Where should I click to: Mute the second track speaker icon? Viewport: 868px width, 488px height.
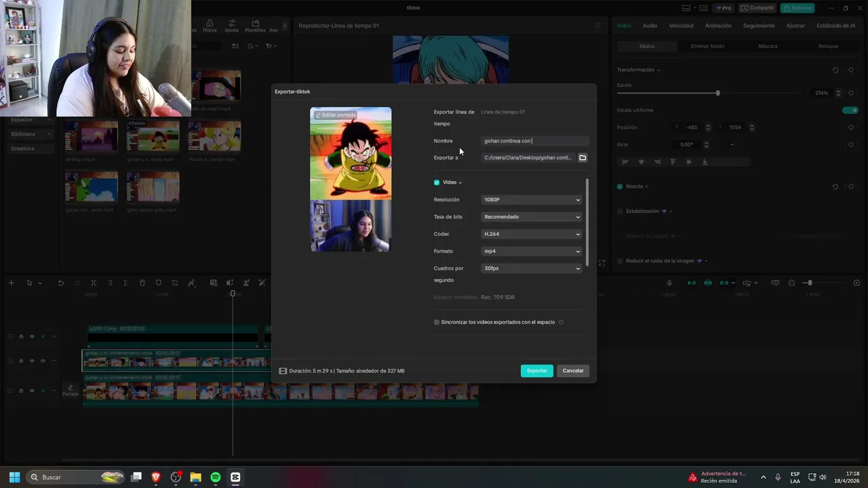click(x=43, y=361)
